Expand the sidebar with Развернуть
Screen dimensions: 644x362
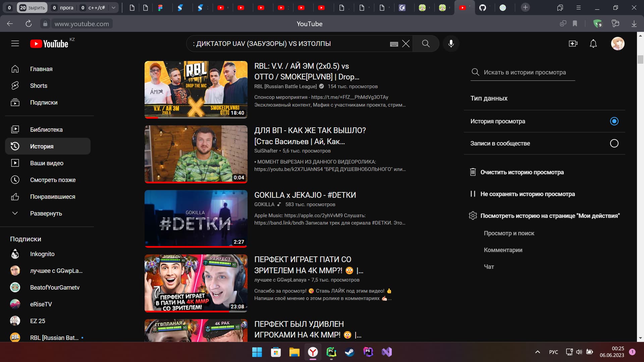click(46, 213)
